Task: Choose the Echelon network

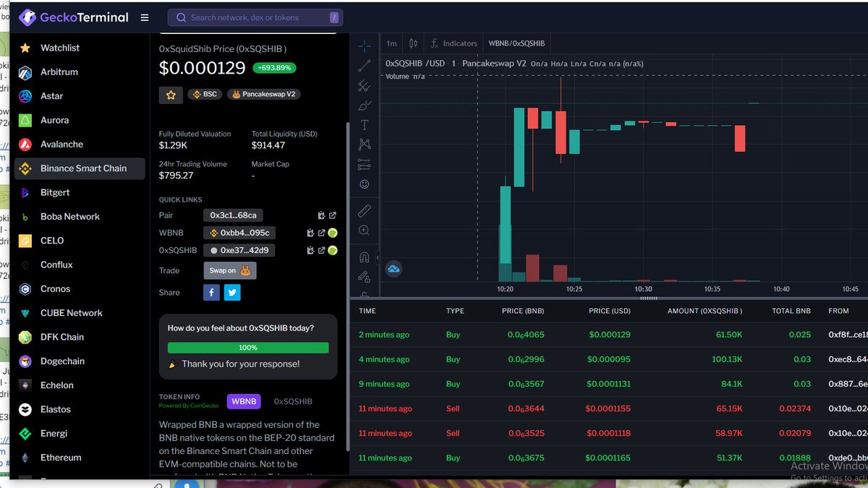Action: point(56,385)
